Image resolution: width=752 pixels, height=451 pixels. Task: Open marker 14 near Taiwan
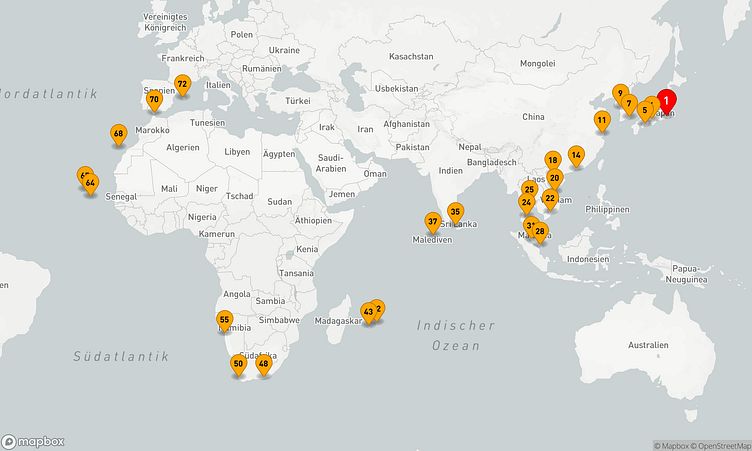pyautogui.click(x=575, y=155)
